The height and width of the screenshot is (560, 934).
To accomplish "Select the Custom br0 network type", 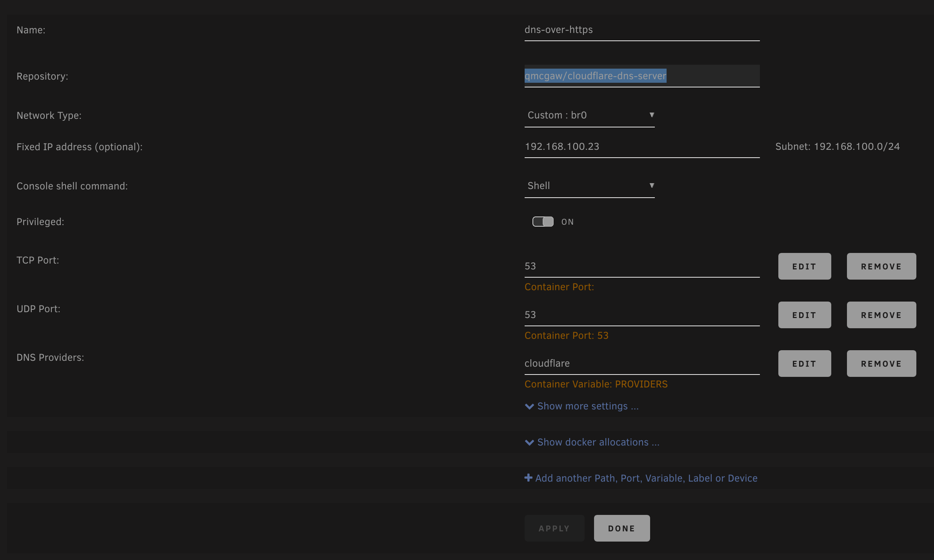I will pos(589,115).
